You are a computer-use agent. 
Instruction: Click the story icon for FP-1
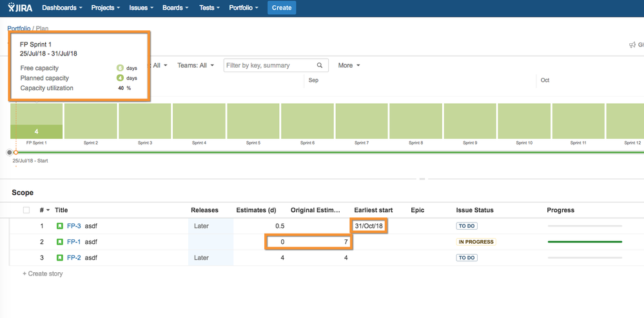(60, 242)
